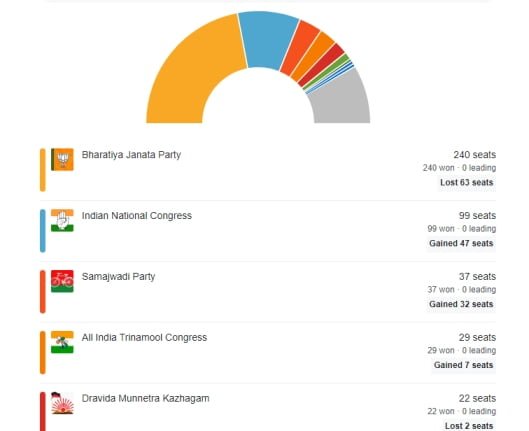This screenshot has width=529, height=431.
Task: Click the All India Trinamool Congress logo
Action: click(62, 342)
